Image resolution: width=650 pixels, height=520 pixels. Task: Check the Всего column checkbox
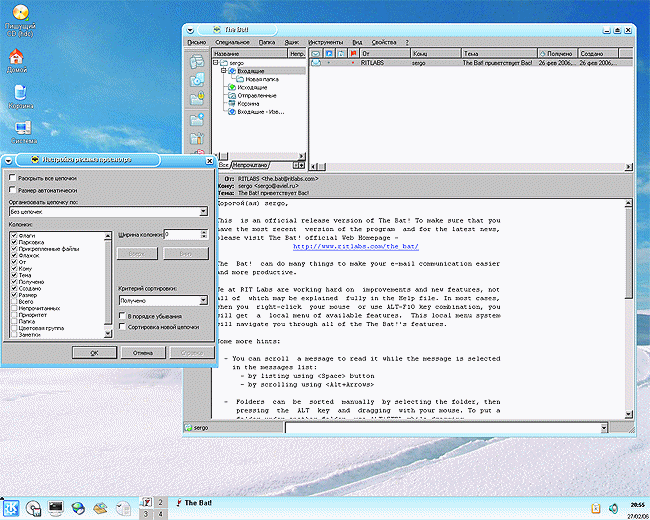point(14,301)
